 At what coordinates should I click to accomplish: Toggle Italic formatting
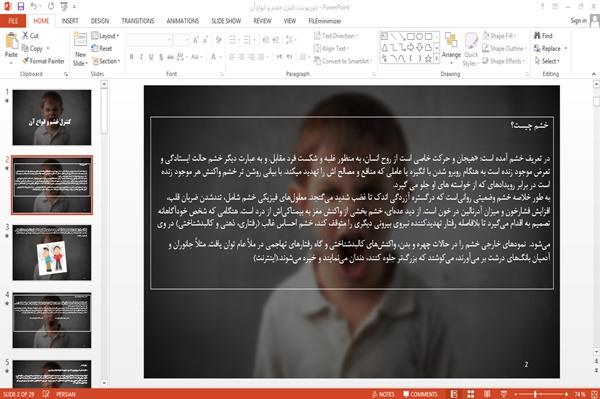click(141, 57)
